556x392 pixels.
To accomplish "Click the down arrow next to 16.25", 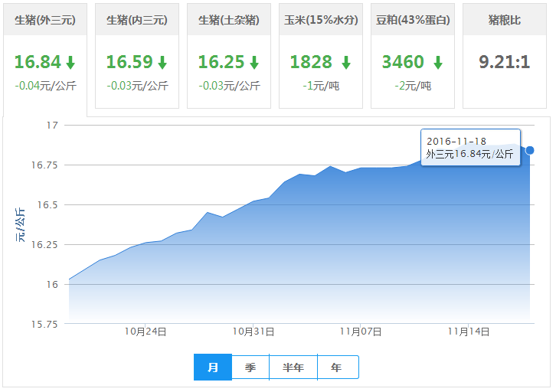I will tap(254, 63).
